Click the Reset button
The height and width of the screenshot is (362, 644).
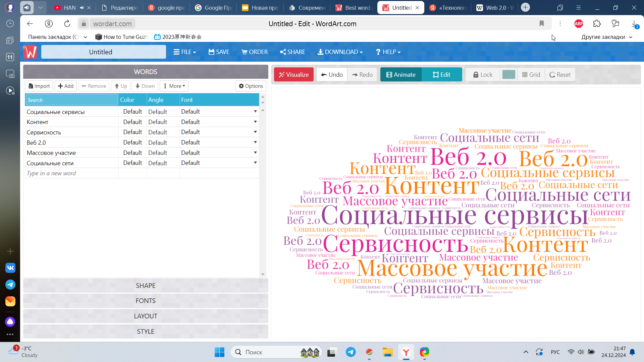click(x=560, y=74)
